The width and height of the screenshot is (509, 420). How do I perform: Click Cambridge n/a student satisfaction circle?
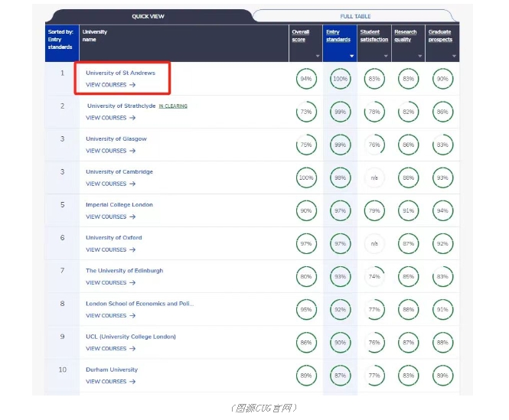tap(374, 177)
